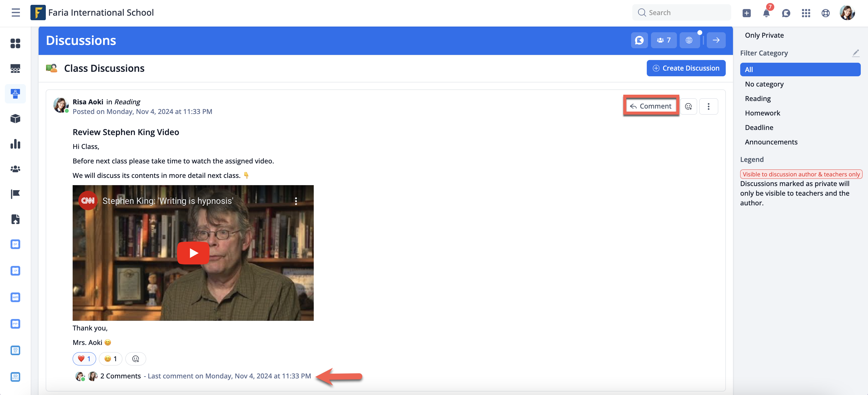Open the 2 Comments link
This screenshot has height=395, width=868.
(121, 376)
